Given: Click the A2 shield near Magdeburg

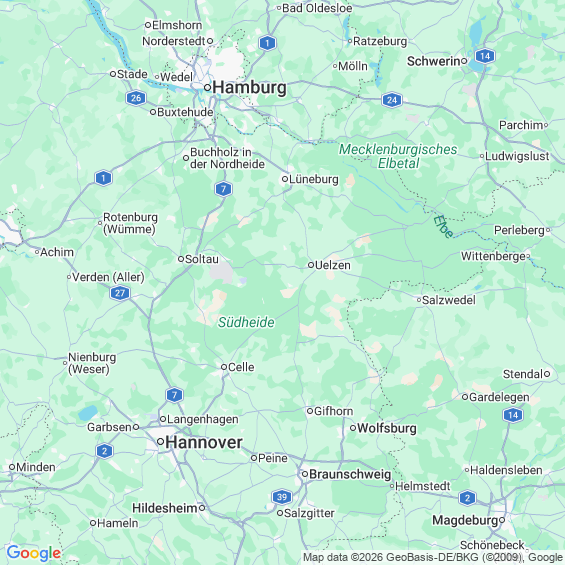Looking at the screenshot, I should [467, 498].
